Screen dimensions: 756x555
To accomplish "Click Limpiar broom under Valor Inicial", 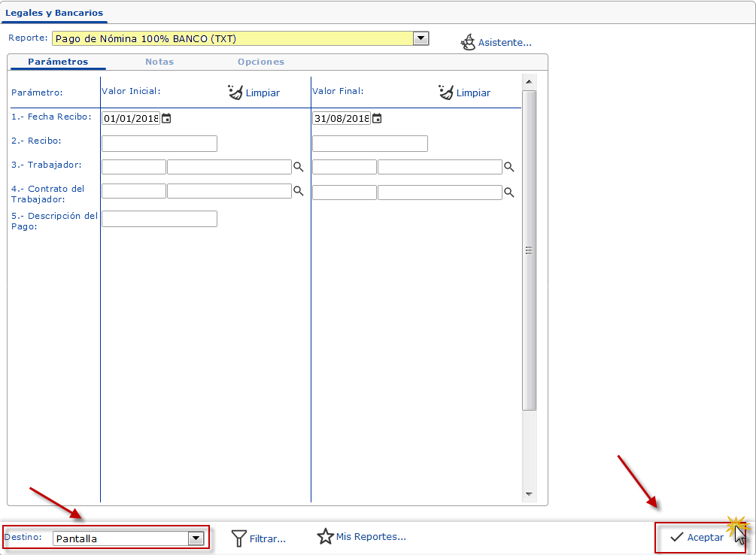I will click(x=235, y=92).
